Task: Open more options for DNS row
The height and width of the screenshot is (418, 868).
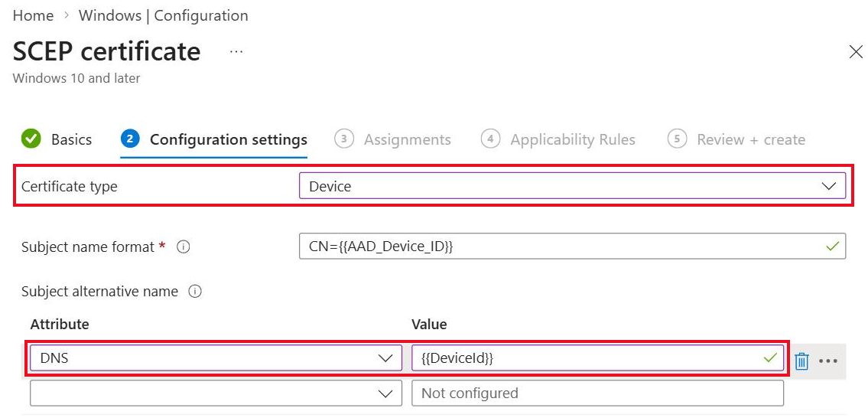Action: pyautogui.click(x=828, y=361)
